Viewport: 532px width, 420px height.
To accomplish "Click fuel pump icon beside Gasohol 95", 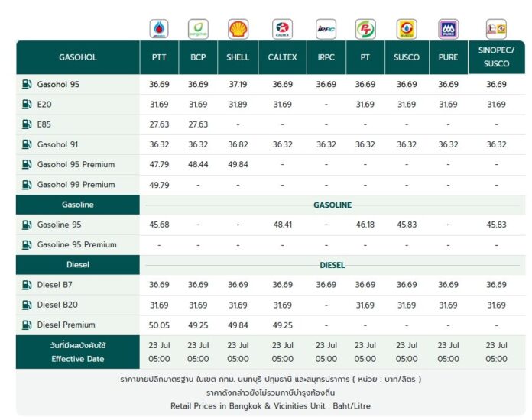I will 27,84.
